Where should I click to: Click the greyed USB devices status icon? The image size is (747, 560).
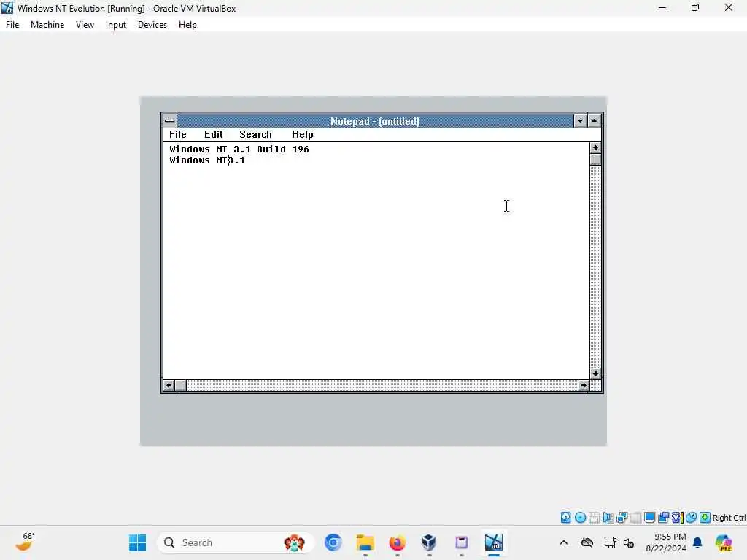coord(635,518)
